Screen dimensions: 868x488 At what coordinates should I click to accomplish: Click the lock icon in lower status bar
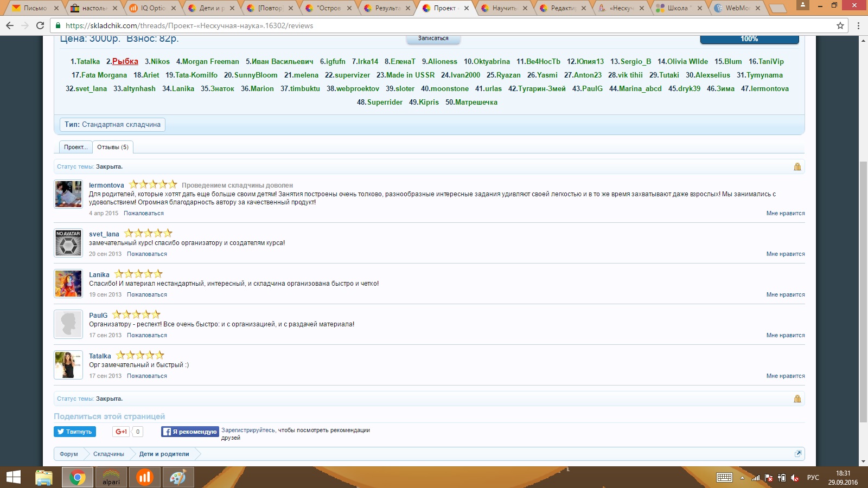coord(797,399)
